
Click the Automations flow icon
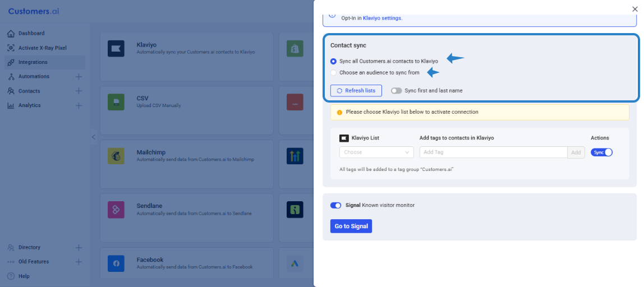11,77
